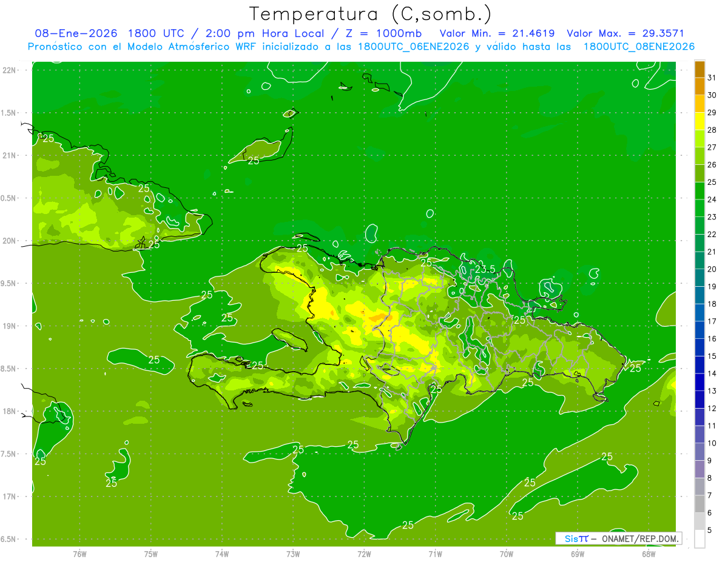This screenshot has width=728, height=562.
Task: Click the "19N" latitude axis label
Action: [x=9, y=326]
